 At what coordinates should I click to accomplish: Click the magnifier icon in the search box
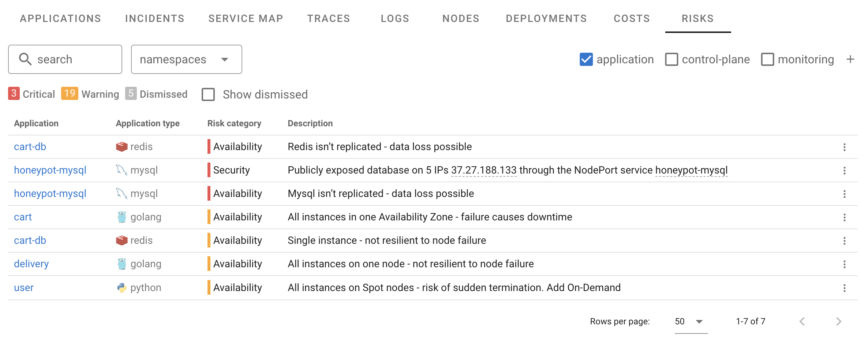[25, 59]
